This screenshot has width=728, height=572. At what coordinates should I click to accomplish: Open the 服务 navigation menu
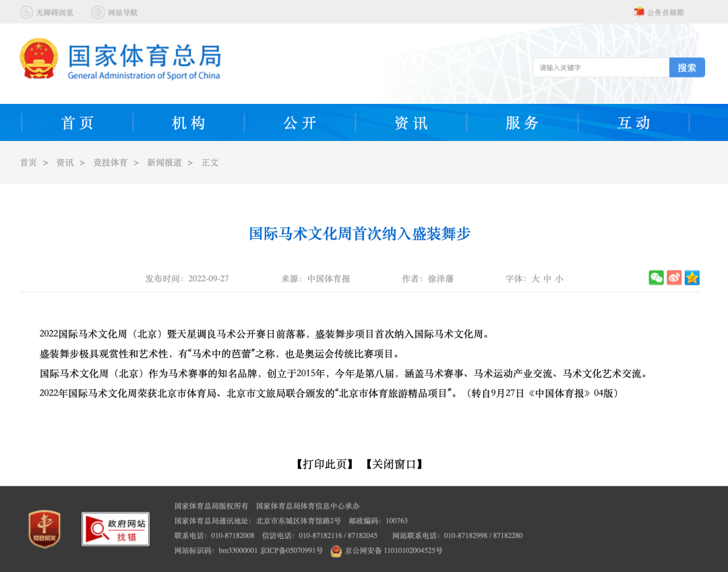pyautogui.click(x=522, y=123)
